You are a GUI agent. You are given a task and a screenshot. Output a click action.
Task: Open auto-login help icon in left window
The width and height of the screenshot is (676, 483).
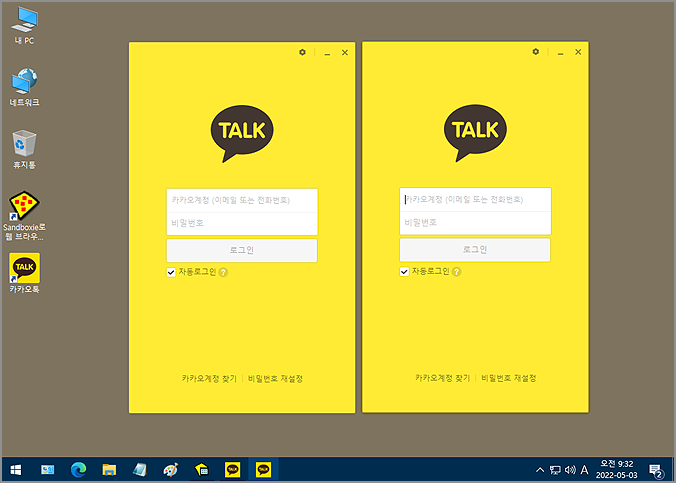[x=223, y=273]
